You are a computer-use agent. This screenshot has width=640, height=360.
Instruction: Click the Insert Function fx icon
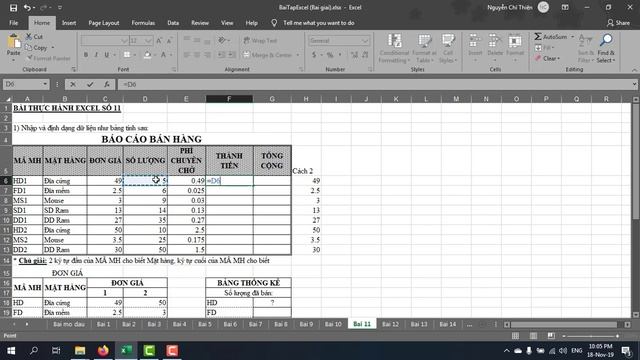pyautogui.click(x=107, y=84)
